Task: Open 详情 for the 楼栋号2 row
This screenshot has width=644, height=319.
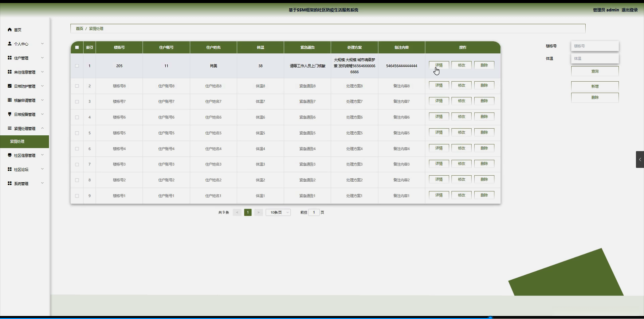Action: pyautogui.click(x=439, y=179)
